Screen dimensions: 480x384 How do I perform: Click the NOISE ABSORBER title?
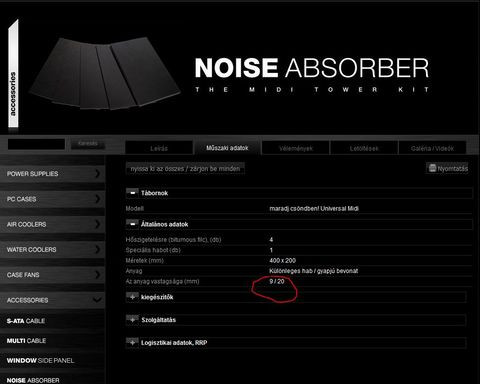(x=312, y=68)
